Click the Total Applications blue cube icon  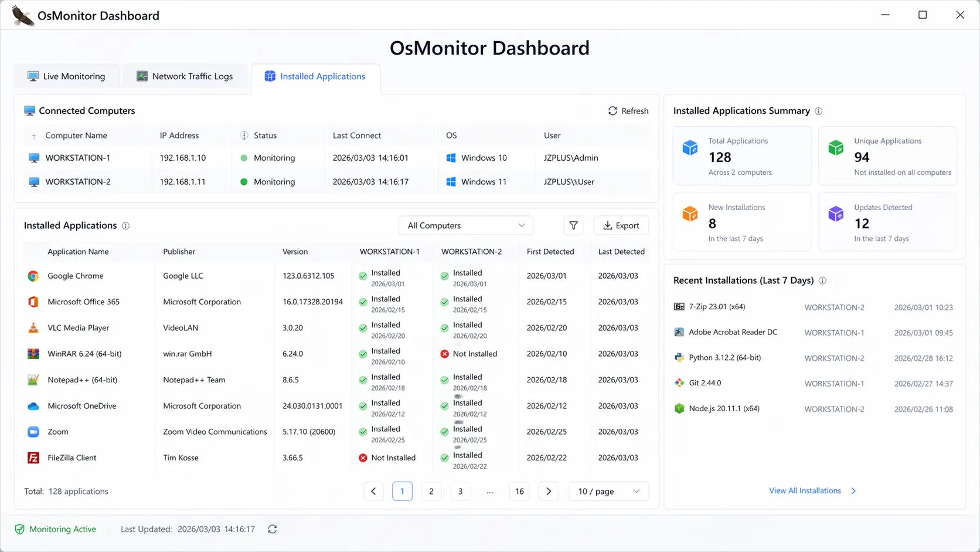click(x=690, y=147)
